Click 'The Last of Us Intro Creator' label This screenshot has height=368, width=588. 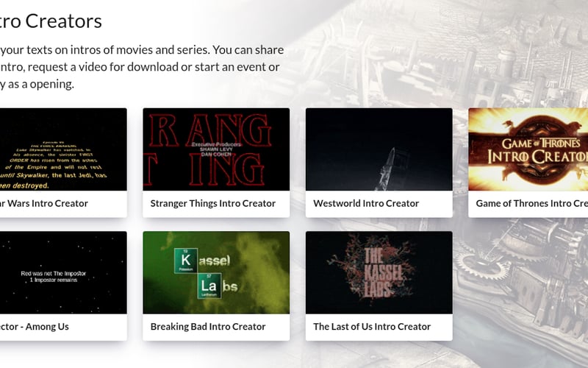click(x=372, y=327)
